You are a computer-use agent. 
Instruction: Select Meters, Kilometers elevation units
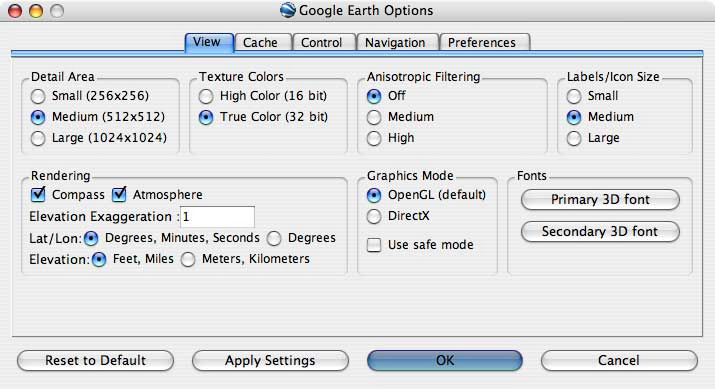188,259
